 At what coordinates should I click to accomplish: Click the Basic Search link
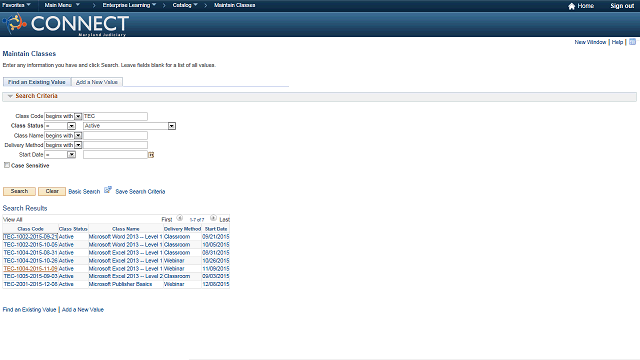[x=84, y=191]
